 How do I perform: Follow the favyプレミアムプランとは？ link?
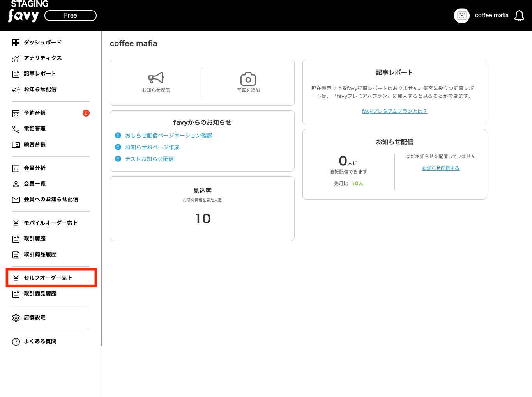(x=394, y=111)
